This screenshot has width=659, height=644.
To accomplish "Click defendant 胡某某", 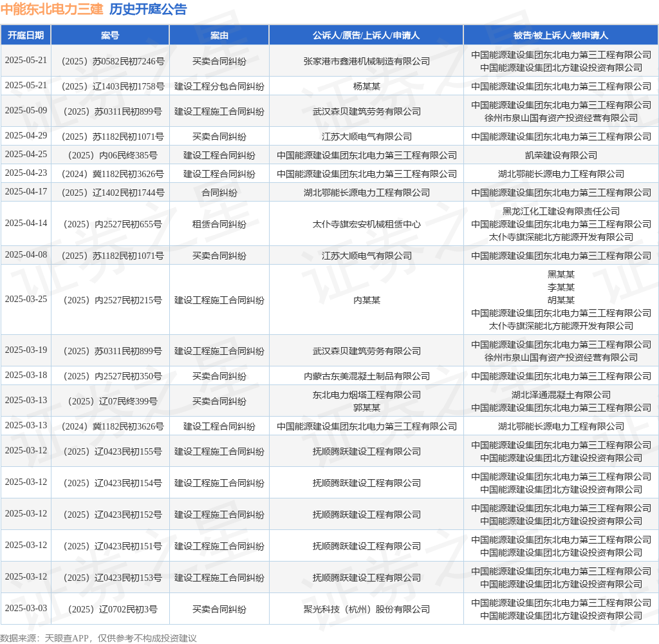I will 561,300.
